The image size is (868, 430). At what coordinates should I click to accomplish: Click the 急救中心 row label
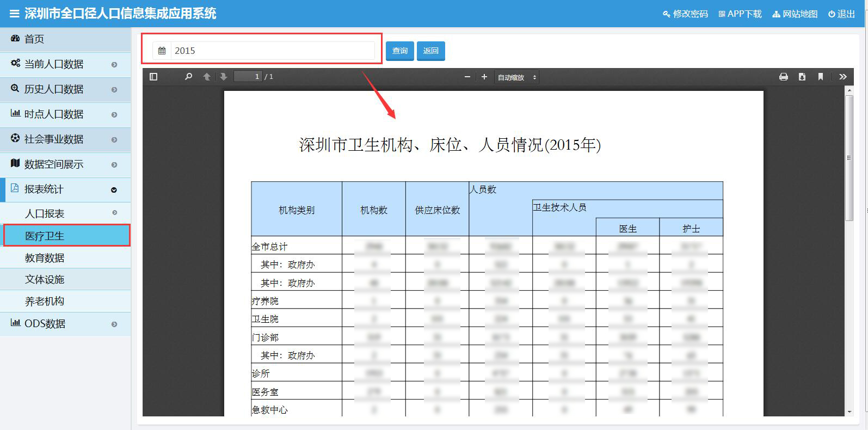269,410
